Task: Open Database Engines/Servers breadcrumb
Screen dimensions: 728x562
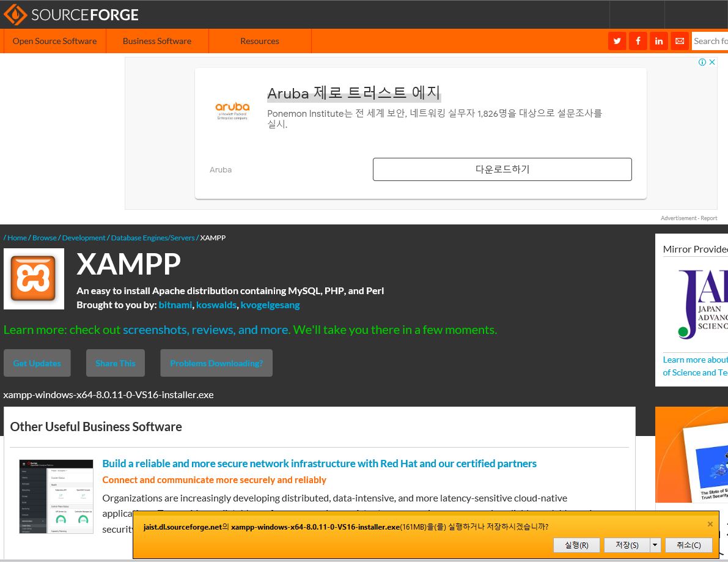Action: click(x=153, y=238)
